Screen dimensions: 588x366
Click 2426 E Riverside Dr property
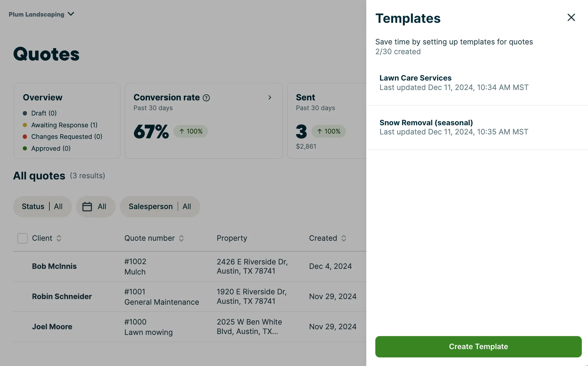point(252,266)
